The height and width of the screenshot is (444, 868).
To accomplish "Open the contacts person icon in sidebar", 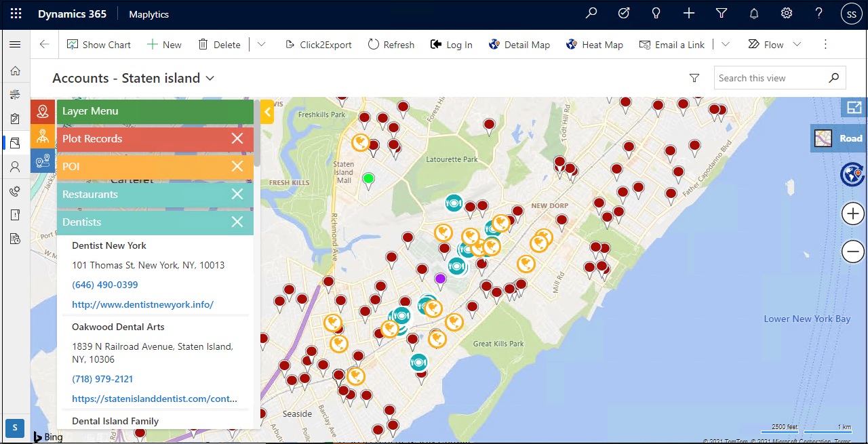I will [x=15, y=167].
